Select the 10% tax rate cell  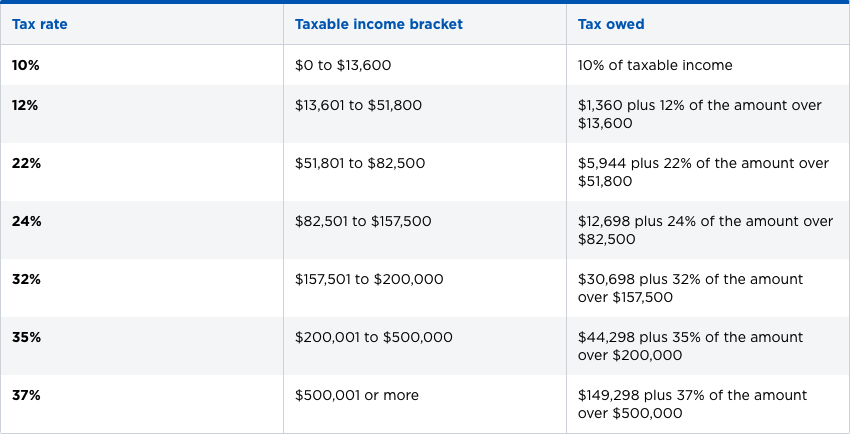click(25, 65)
